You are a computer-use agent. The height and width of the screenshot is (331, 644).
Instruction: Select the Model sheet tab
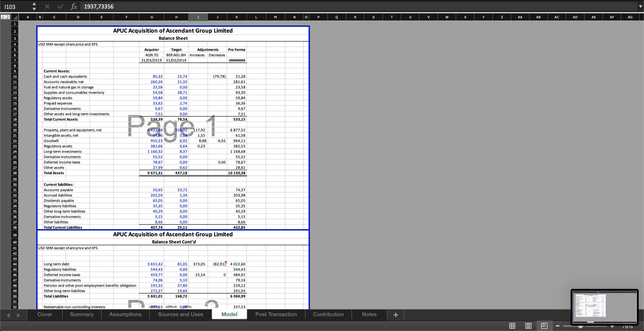[229, 314]
